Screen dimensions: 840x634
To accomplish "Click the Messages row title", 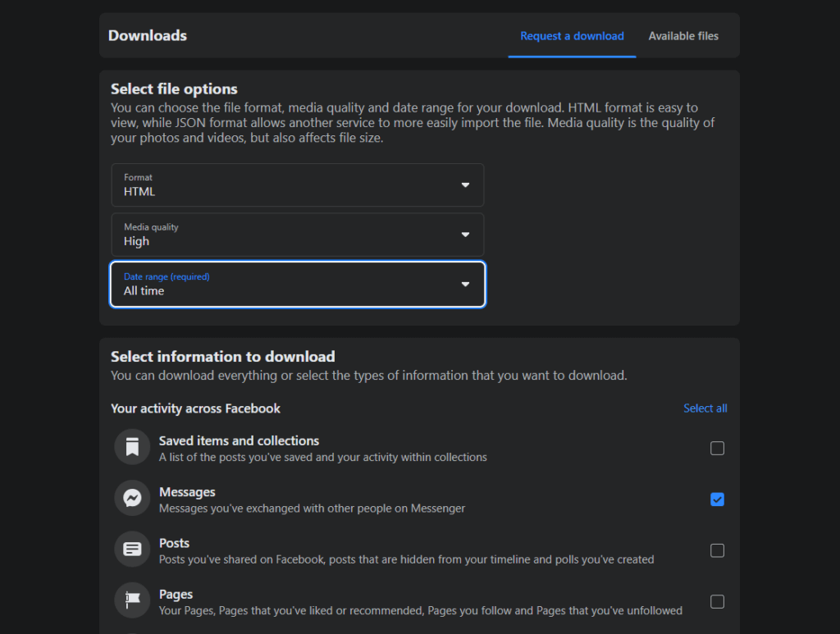I will pos(187,492).
